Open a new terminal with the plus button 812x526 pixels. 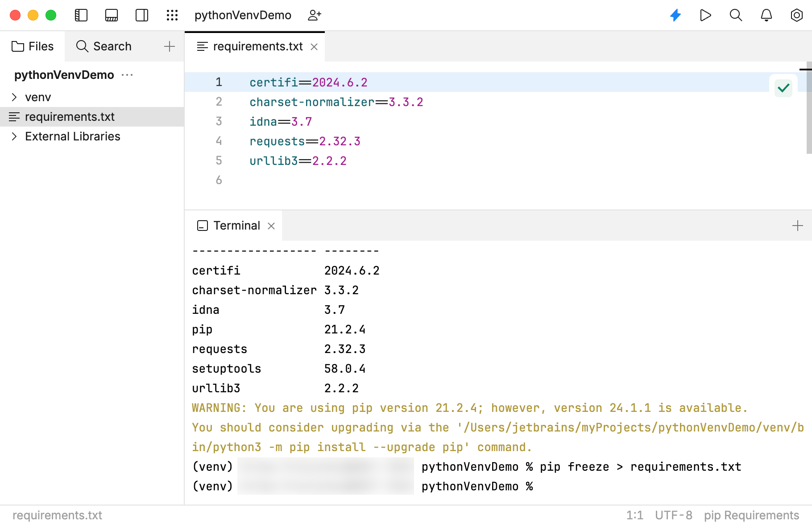pos(797,226)
